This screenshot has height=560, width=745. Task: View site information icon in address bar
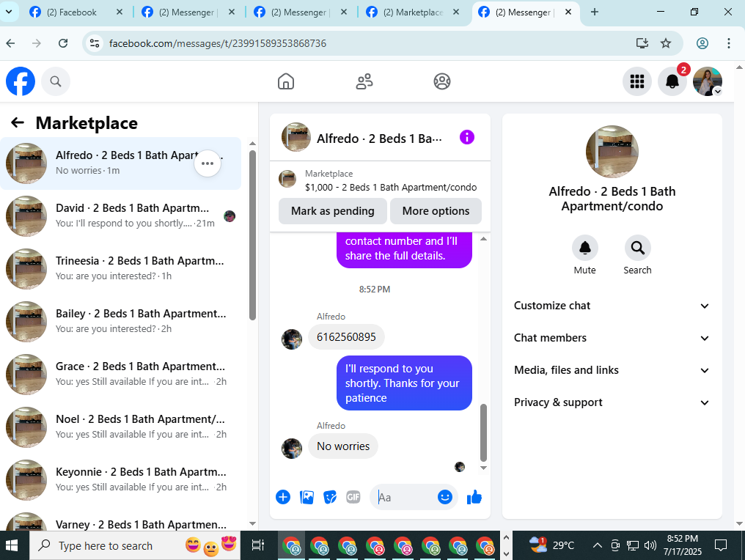pos(95,43)
